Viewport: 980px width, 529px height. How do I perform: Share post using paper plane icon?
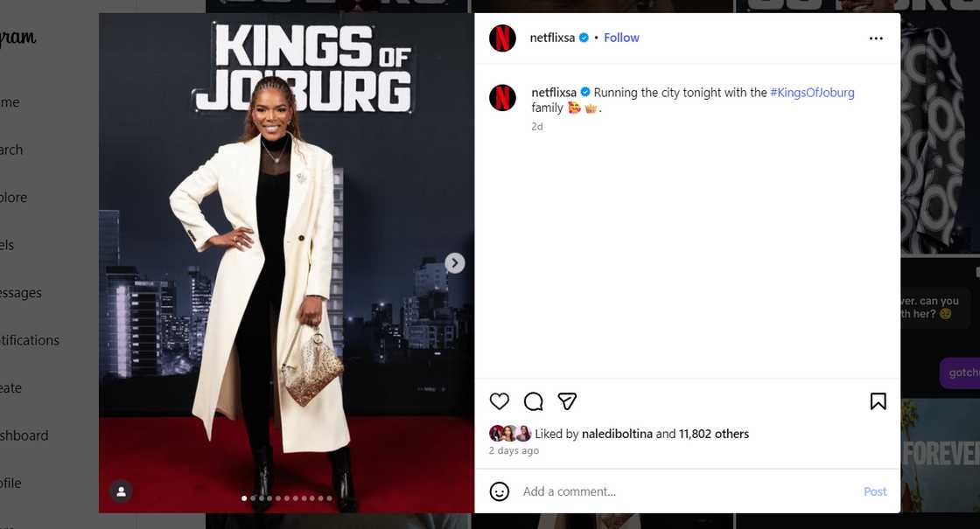coord(567,401)
